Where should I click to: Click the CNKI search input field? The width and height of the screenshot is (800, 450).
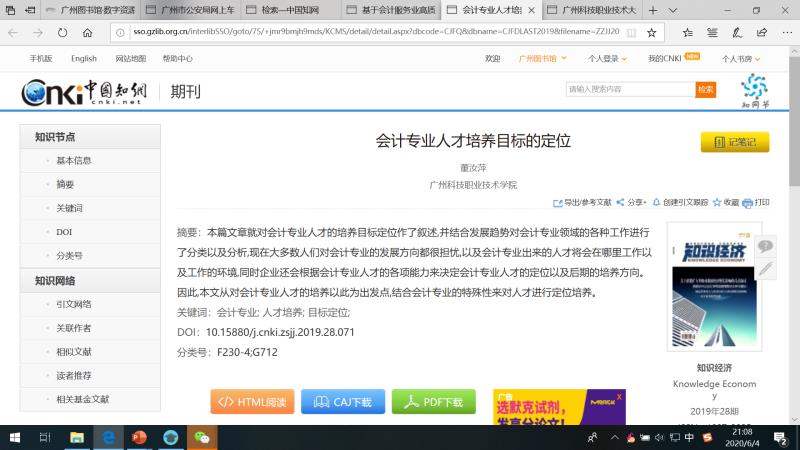(x=629, y=89)
